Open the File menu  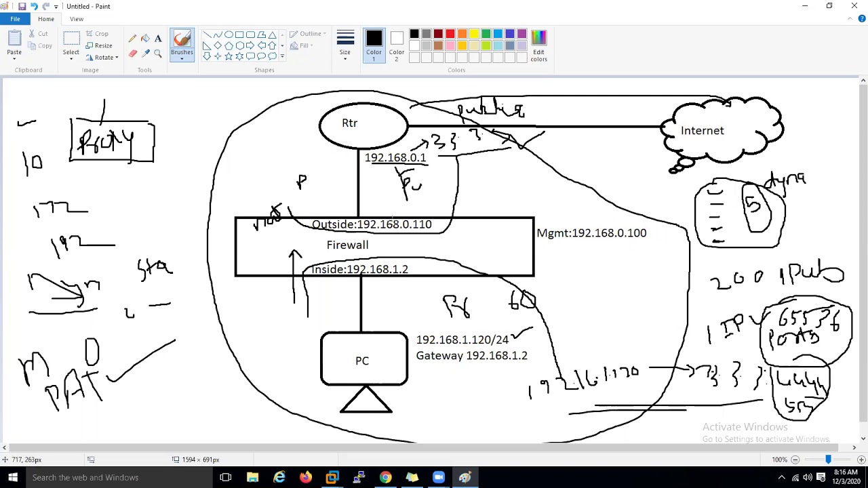coord(15,19)
